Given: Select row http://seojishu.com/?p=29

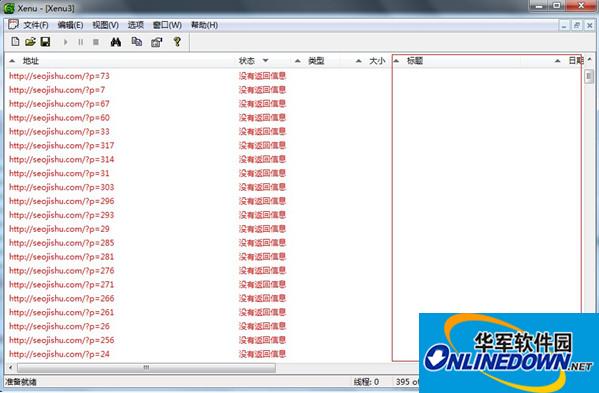Looking at the screenshot, I should (x=59, y=229).
